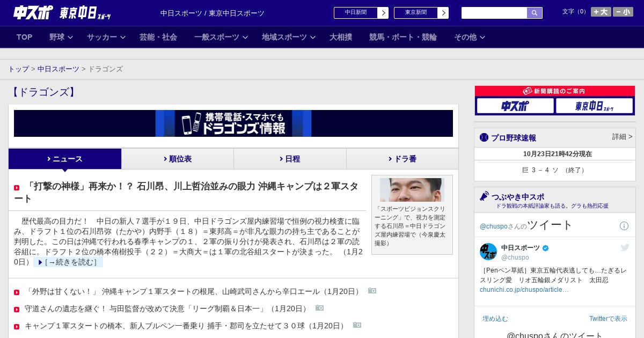Click the arrow beside 東京新聞

tap(443, 13)
